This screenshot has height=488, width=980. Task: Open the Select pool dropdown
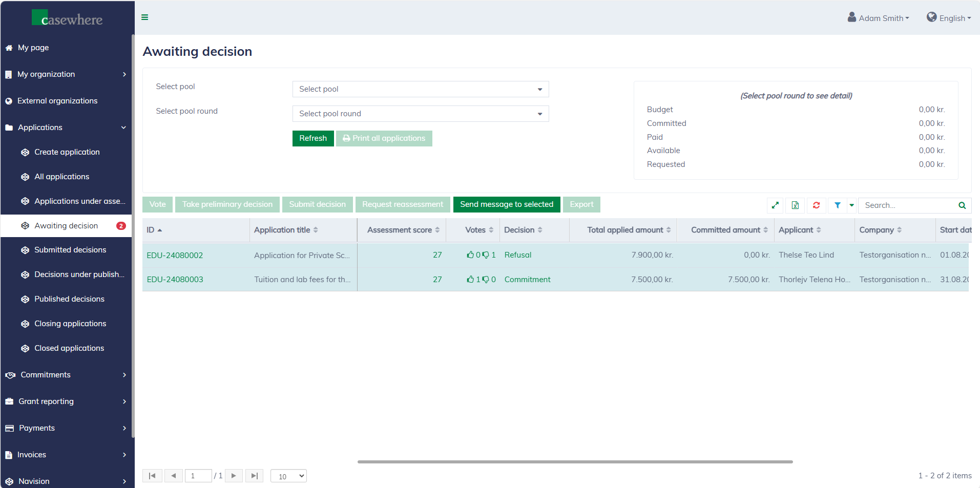point(420,89)
